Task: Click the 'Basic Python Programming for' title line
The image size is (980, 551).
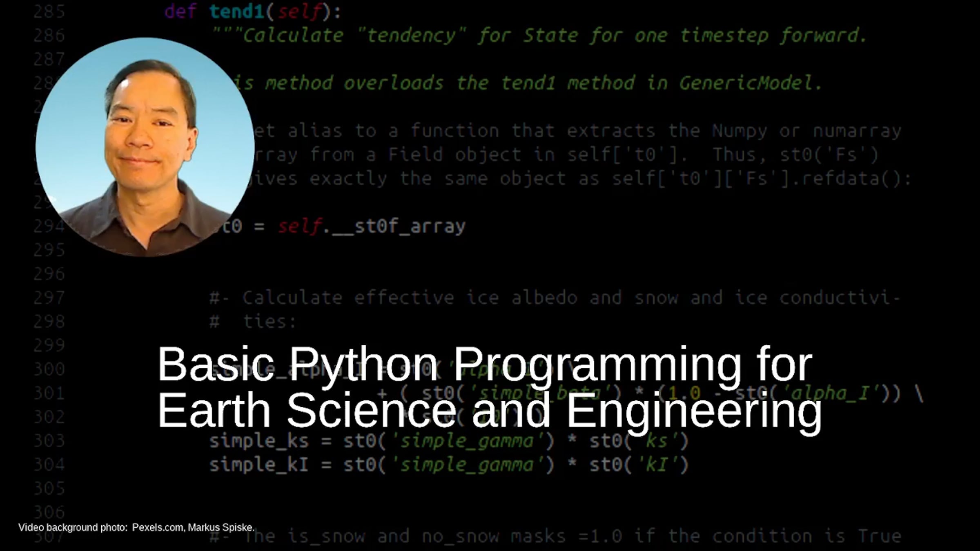Action: tap(485, 364)
